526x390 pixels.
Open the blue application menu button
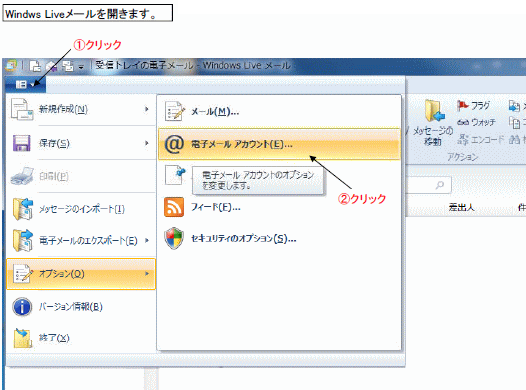pyautogui.click(x=25, y=85)
